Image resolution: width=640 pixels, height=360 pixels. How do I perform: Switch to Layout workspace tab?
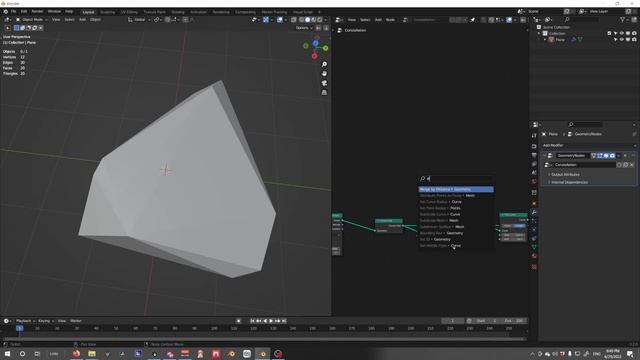point(88,12)
